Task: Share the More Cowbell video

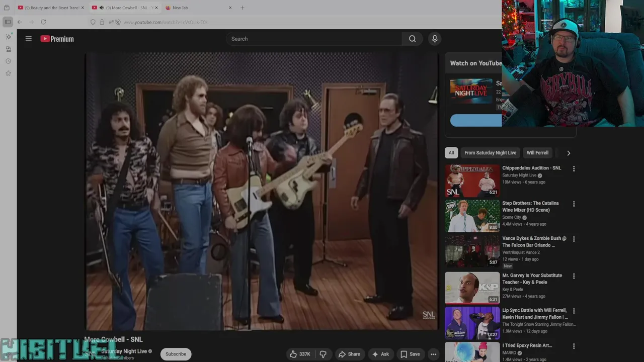Action: [x=349, y=354]
